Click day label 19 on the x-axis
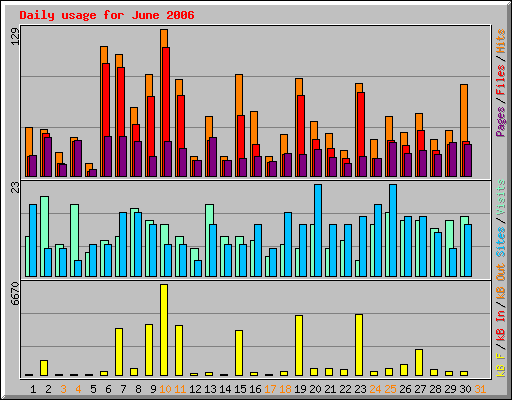The height and width of the screenshot is (400, 512). coord(300,389)
